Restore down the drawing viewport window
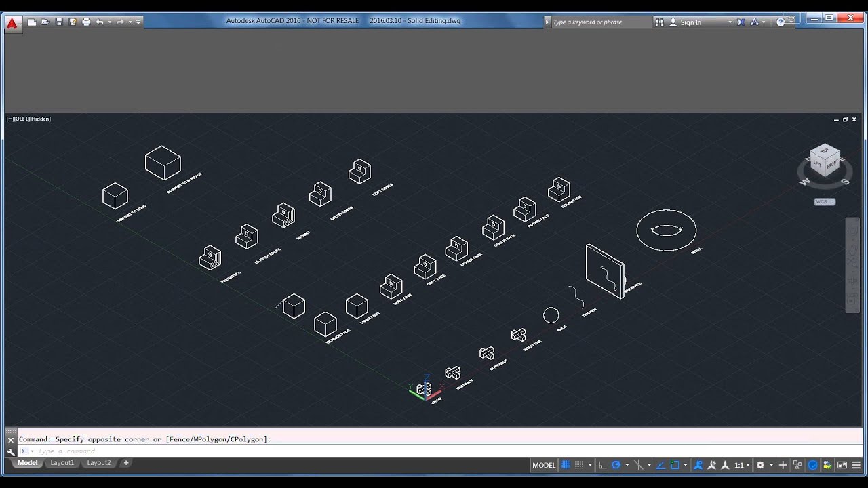The width and height of the screenshot is (868, 488). point(845,119)
